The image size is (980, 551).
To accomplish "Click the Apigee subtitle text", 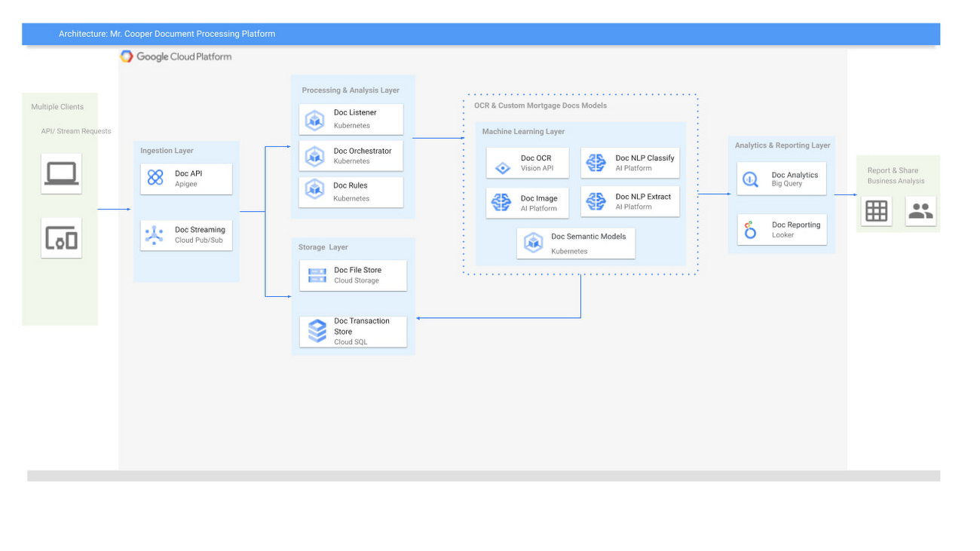I will click(186, 184).
